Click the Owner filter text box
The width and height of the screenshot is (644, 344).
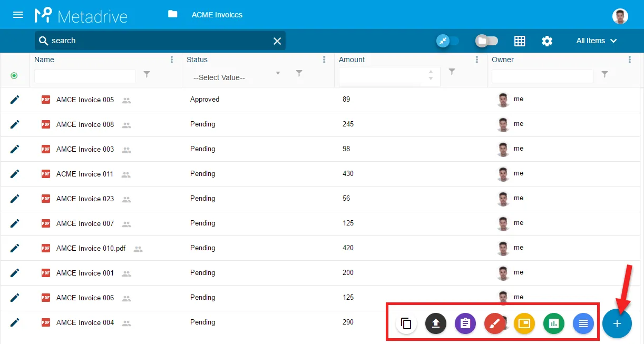pos(542,76)
